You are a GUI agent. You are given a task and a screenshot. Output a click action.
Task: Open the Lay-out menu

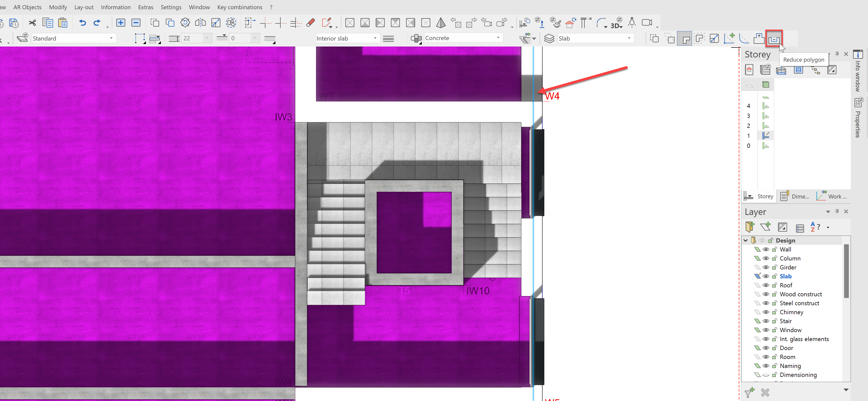click(84, 7)
